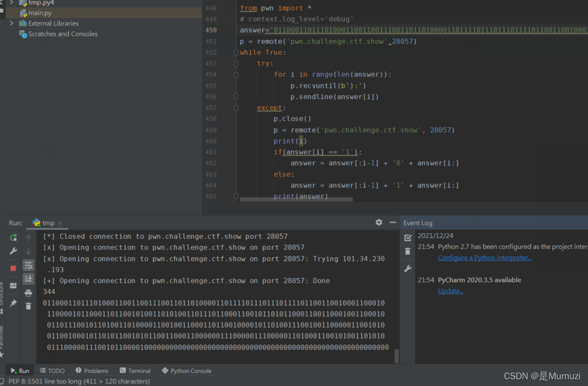Expand External Libraries node
This screenshot has width=588, height=386.
point(12,23)
